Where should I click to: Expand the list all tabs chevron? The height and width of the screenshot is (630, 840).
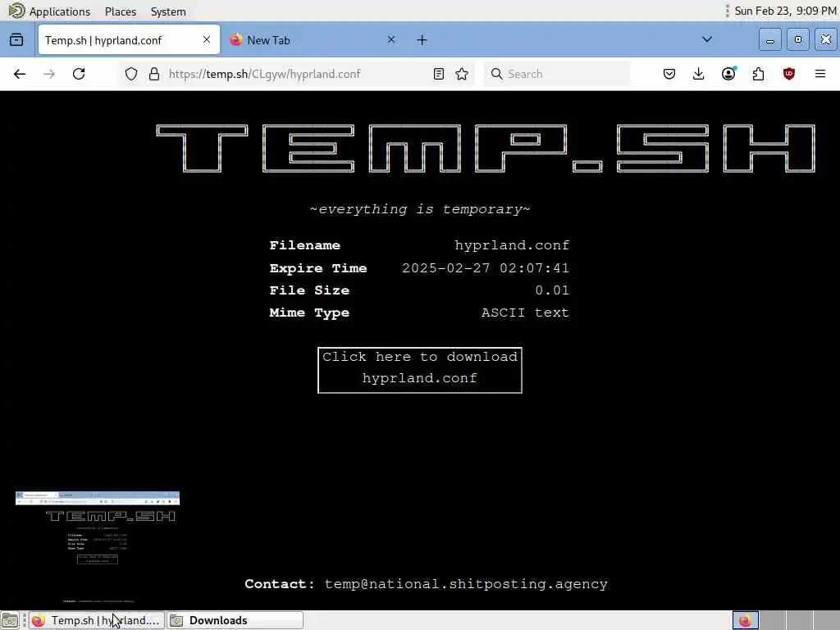(x=707, y=39)
